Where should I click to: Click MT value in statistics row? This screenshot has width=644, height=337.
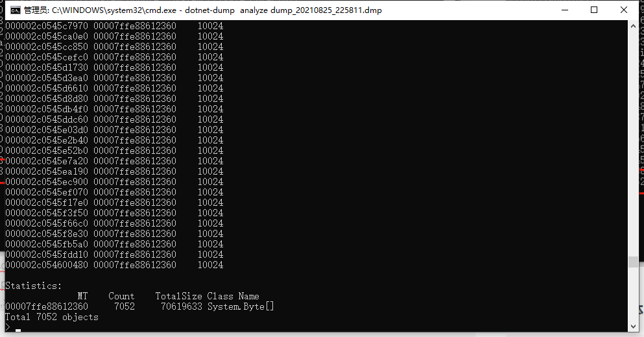pyautogui.click(x=47, y=306)
